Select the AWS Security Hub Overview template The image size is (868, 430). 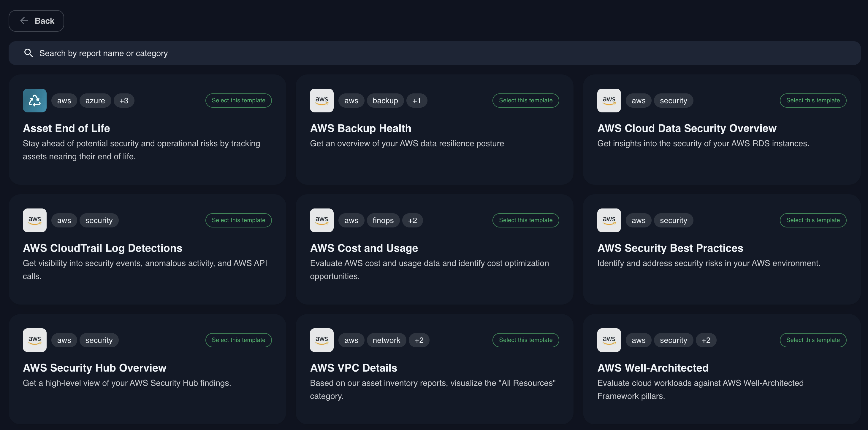[x=238, y=340]
